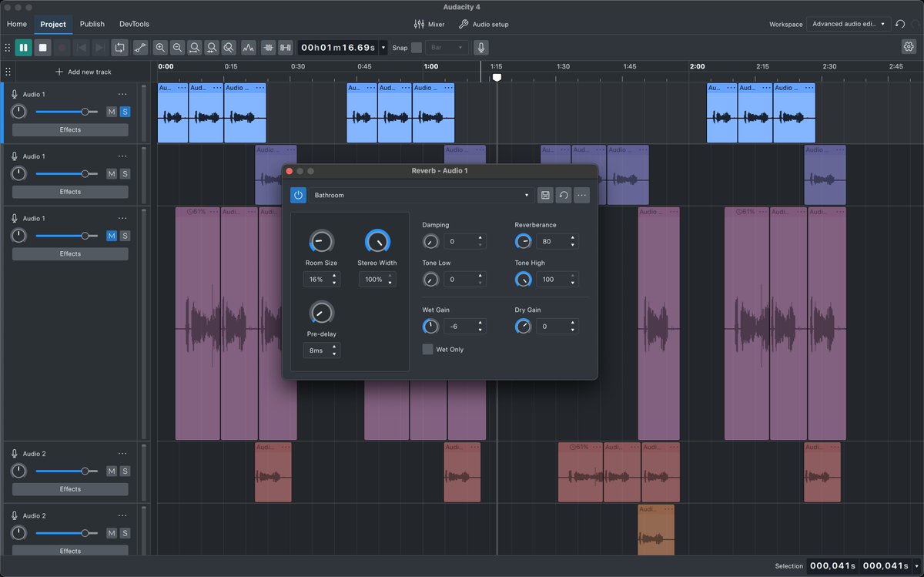
Task: Click the playhead marker on the timeline ruler
Action: [x=497, y=77]
